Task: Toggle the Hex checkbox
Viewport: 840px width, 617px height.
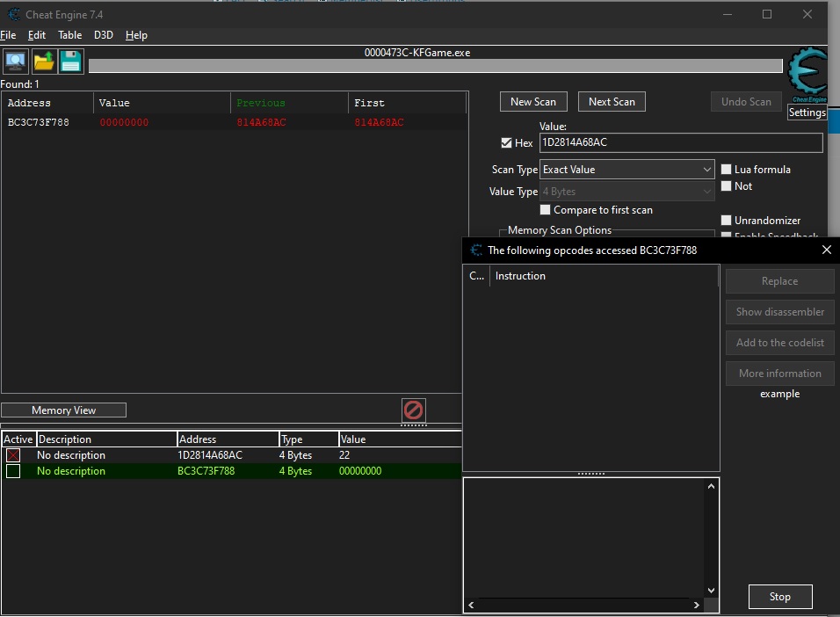Action: pos(506,143)
